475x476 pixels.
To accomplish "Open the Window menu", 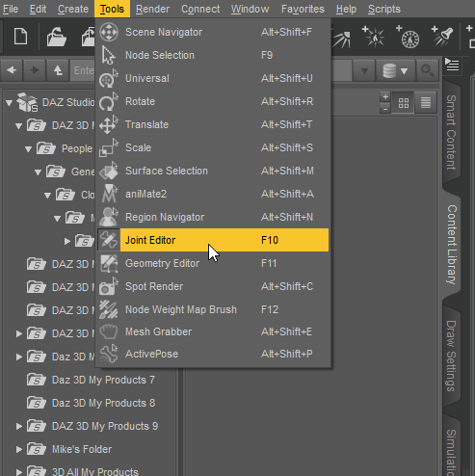I will [x=250, y=9].
